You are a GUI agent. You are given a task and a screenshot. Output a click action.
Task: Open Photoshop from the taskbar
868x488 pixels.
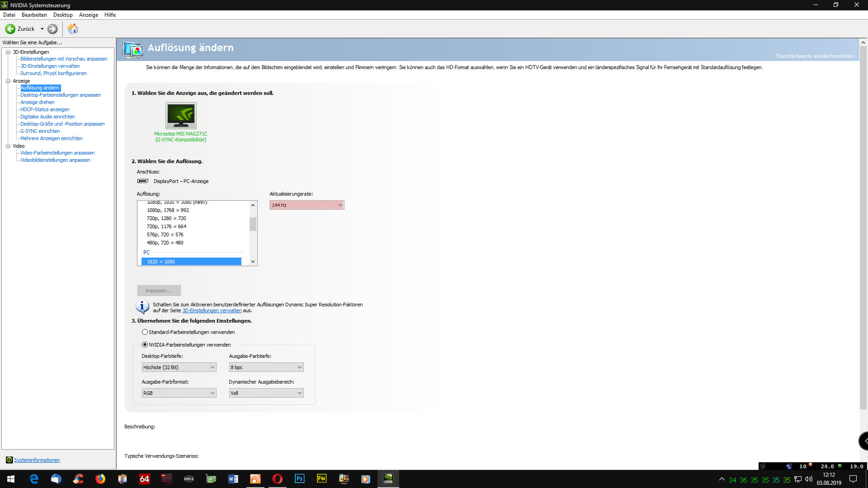tap(299, 479)
